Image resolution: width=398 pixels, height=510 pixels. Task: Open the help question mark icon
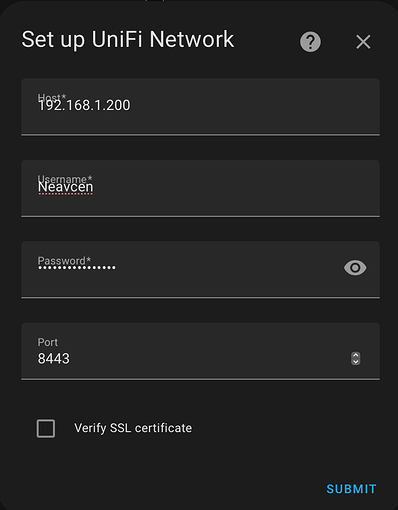click(310, 42)
